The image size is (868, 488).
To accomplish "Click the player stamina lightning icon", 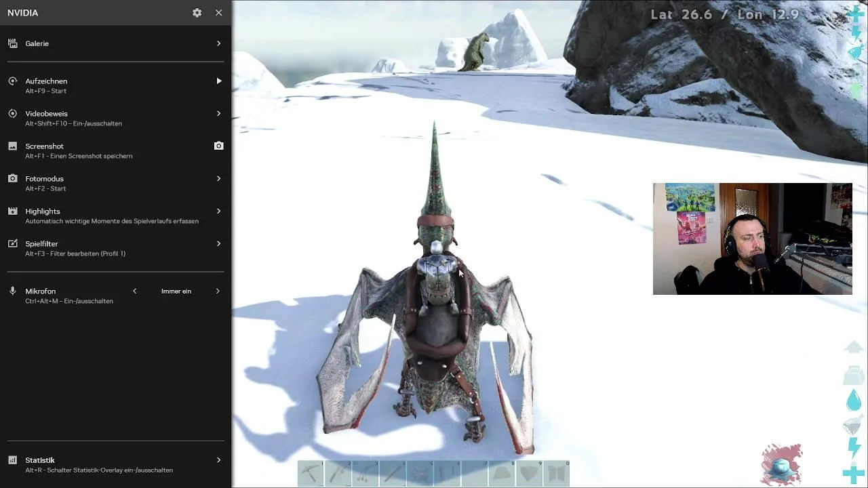I will pyautogui.click(x=854, y=448).
